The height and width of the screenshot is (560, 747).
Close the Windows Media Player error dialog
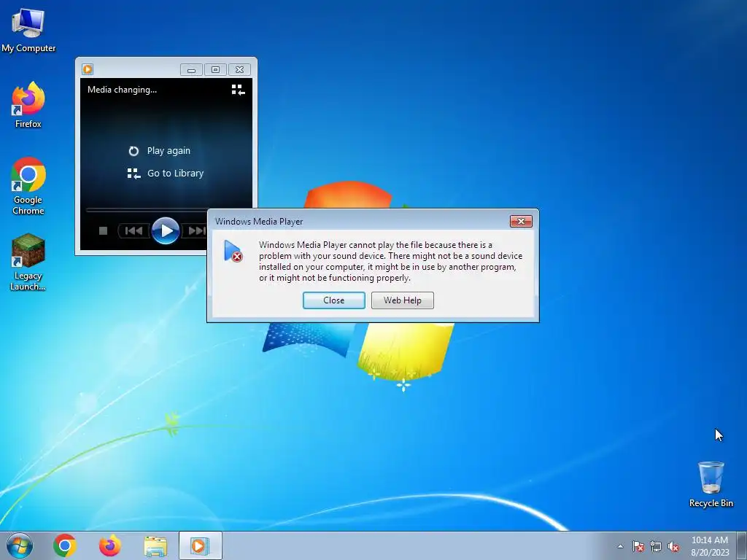click(334, 300)
